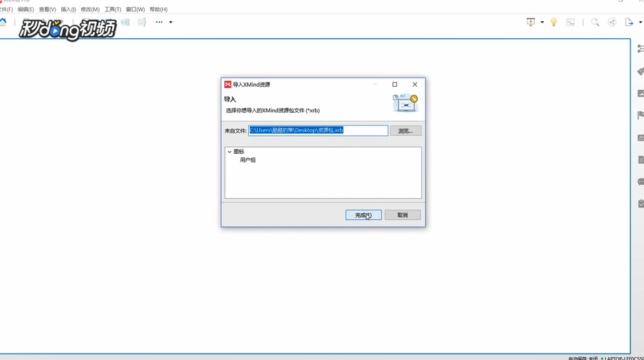Open the 插入(I) menu
Image resolution: width=644 pixels, height=360 pixels.
(x=68, y=9)
